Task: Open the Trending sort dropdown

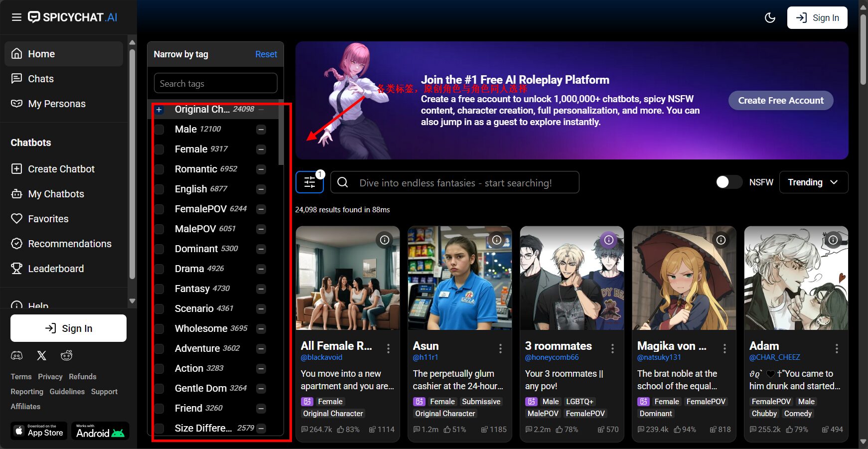Action: coord(813,182)
